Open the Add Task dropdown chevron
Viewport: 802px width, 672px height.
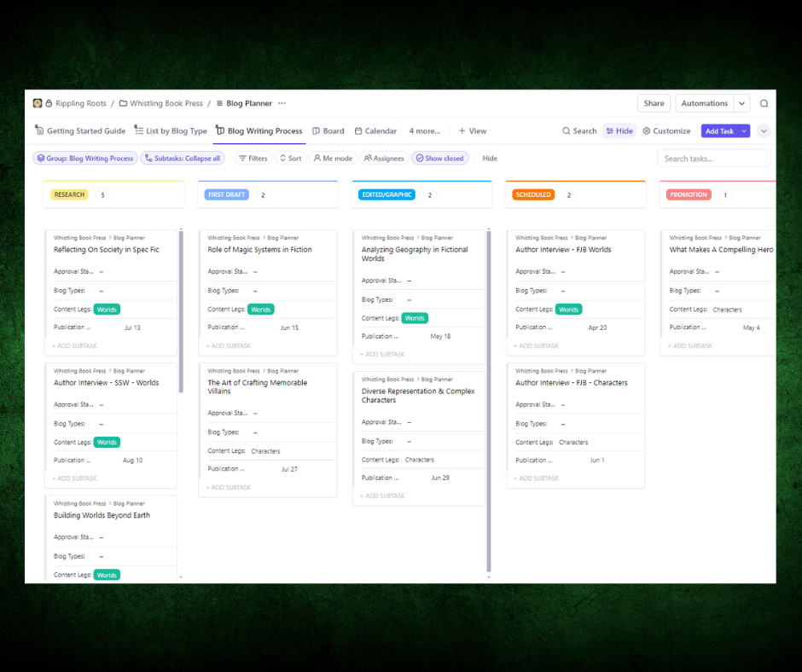743,130
